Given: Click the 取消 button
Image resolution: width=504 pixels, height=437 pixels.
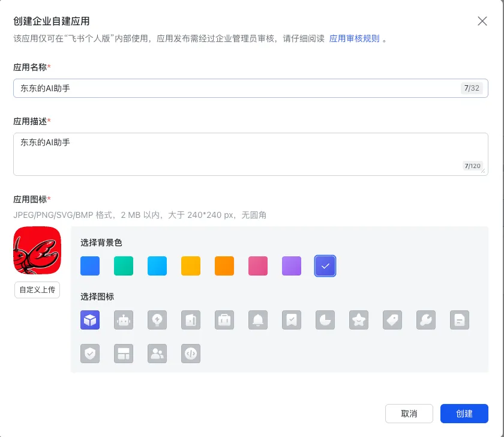Looking at the screenshot, I should [x=409, y=414].
